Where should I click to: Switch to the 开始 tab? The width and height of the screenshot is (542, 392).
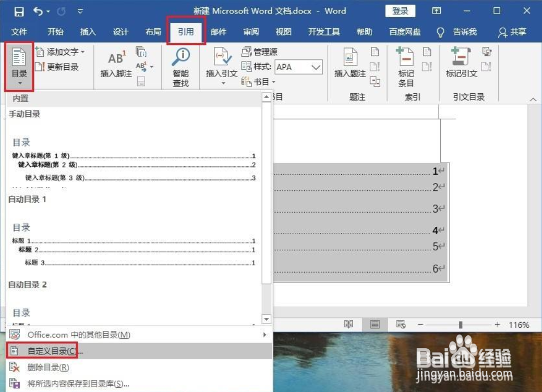[55, 32]
